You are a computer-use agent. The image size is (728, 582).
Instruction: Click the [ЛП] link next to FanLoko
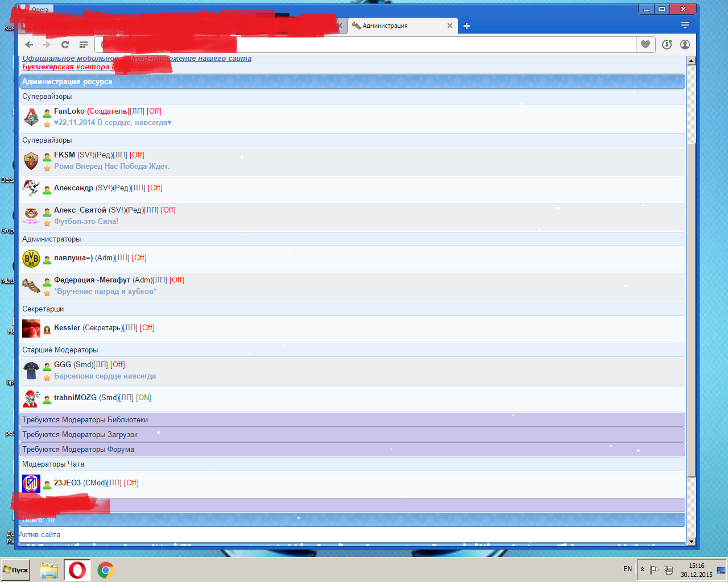[137, 111]
